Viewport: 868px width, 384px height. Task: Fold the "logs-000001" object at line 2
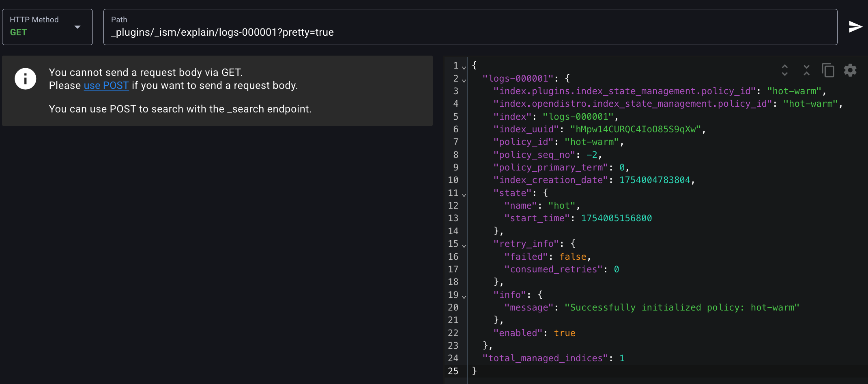click(464, 80)
